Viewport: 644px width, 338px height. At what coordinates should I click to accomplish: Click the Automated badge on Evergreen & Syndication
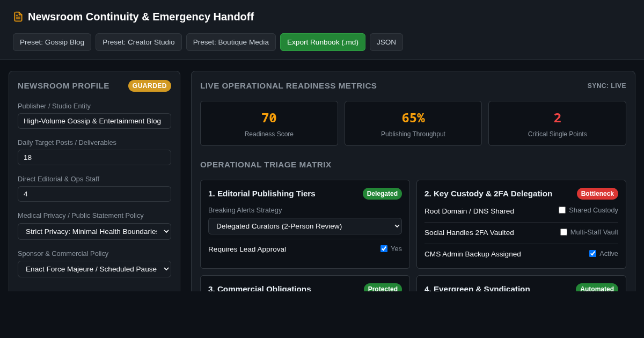(x=597, y=288)
